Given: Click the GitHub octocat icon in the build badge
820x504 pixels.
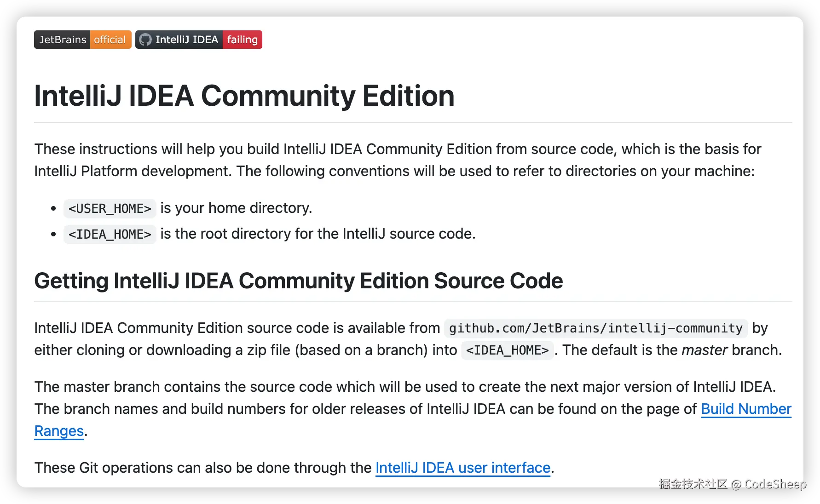Looking at the screenshot, I should click(145, 40).
